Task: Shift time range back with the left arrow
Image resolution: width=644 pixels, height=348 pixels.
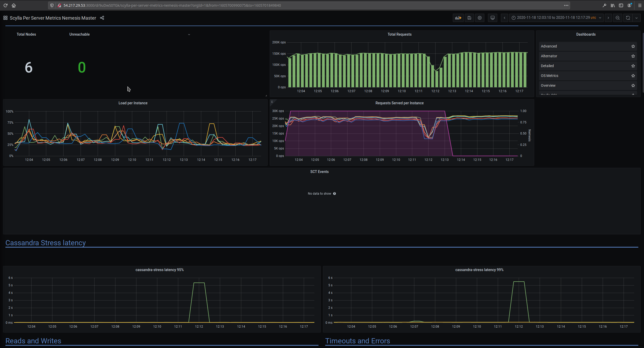Action: (x=504, y=18)
